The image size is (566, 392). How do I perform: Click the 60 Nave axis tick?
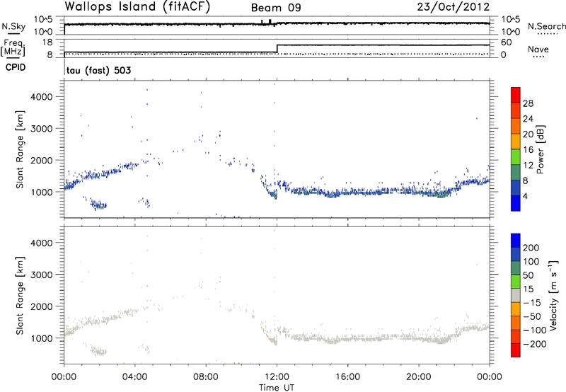pyautogui.click(x=506, y=42)
